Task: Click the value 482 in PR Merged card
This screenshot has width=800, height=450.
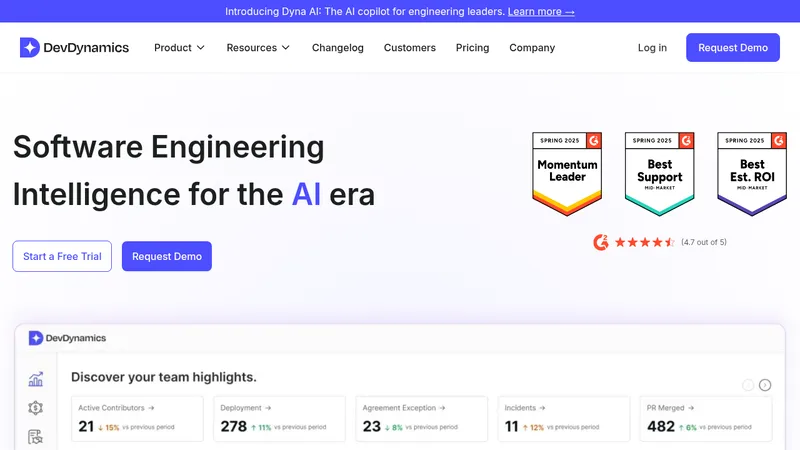Action: click(661, 426)
